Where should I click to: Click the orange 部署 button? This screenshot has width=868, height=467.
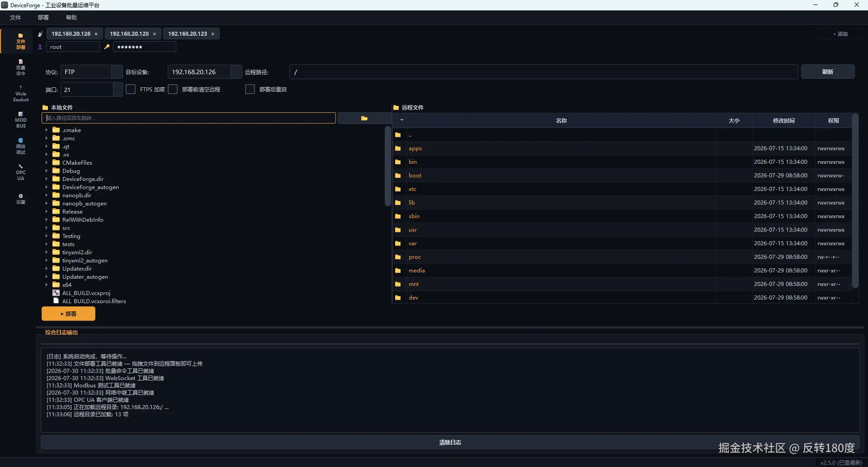point(68,314)
